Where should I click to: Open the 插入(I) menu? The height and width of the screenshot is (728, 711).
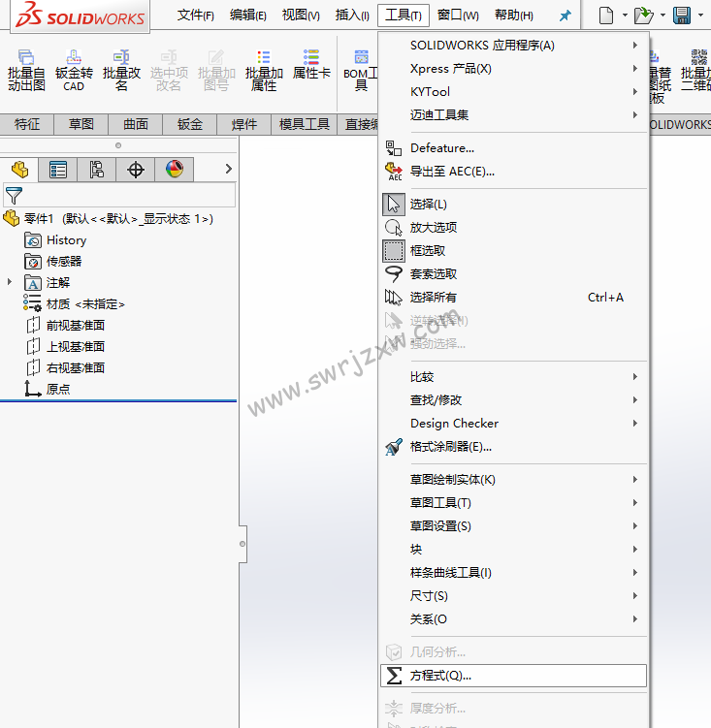(x=352, y=16)
